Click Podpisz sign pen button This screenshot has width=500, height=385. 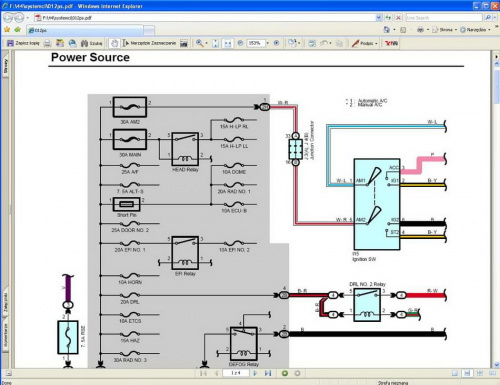tap(364, 43)
